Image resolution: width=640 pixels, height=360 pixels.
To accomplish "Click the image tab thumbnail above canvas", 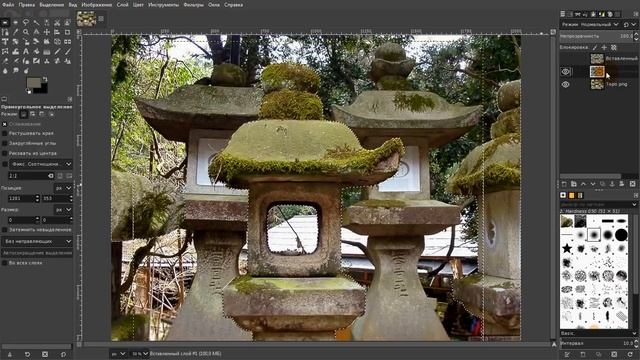I will (86, 18).
